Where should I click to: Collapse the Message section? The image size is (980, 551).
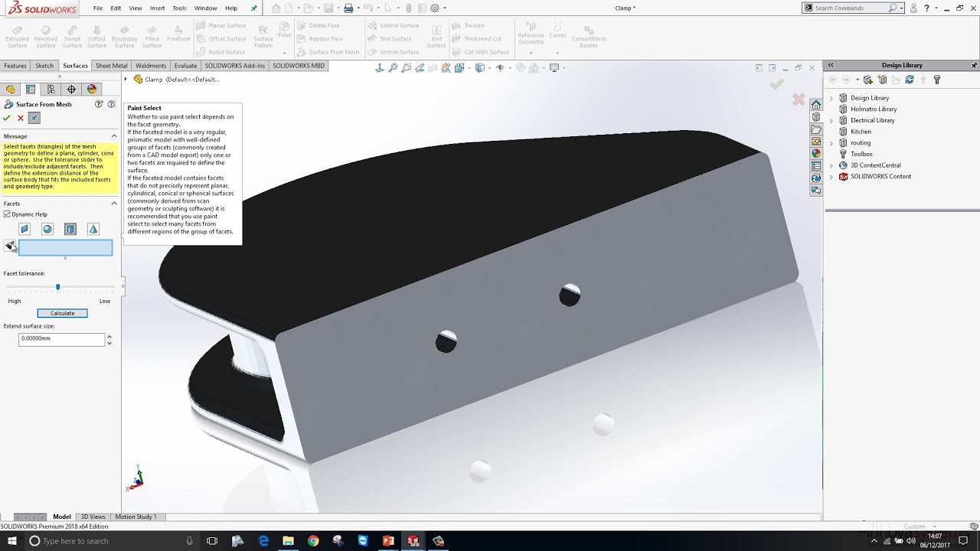pyautogui.click(x=114, y=136)
